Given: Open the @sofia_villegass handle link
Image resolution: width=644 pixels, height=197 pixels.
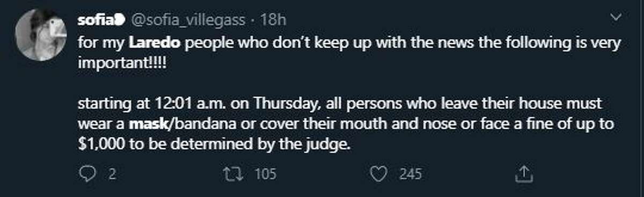Looking at the screenshot, I should pos(188,20).
